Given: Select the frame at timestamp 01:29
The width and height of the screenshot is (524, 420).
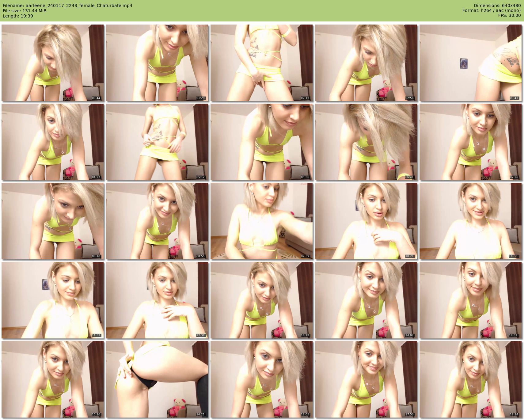Looking at the screenshot, I should point(157,63).
